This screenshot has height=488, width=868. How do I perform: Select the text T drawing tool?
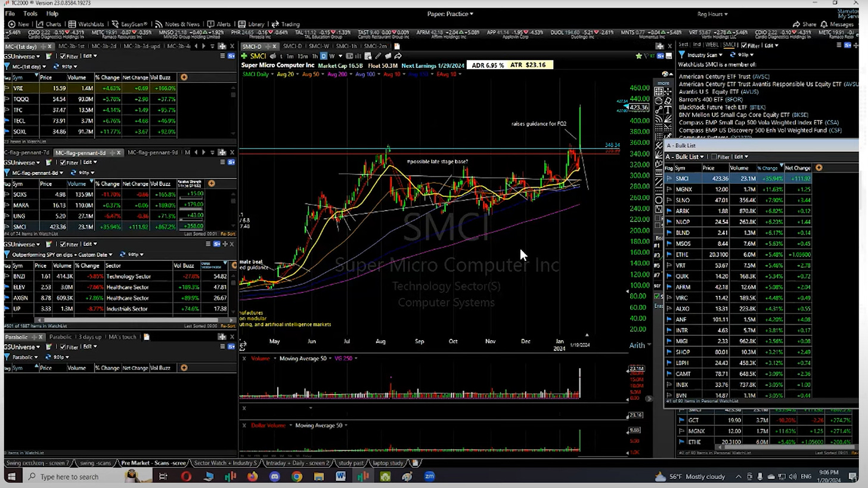pyautogui.click(x=668, y=110)
